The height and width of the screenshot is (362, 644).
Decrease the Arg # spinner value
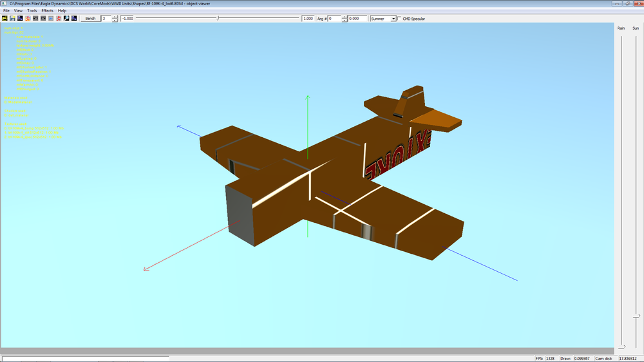pyautogui.click(x=345, y=20)
